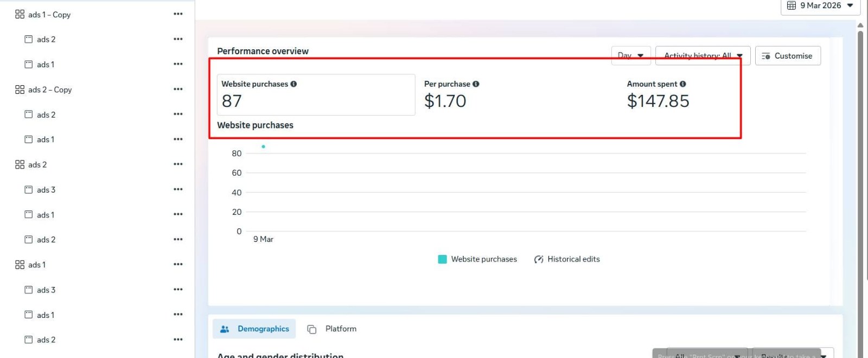Open more options for ads 3 under ads 2 campaign
The image size is (868, 358).
178,189
